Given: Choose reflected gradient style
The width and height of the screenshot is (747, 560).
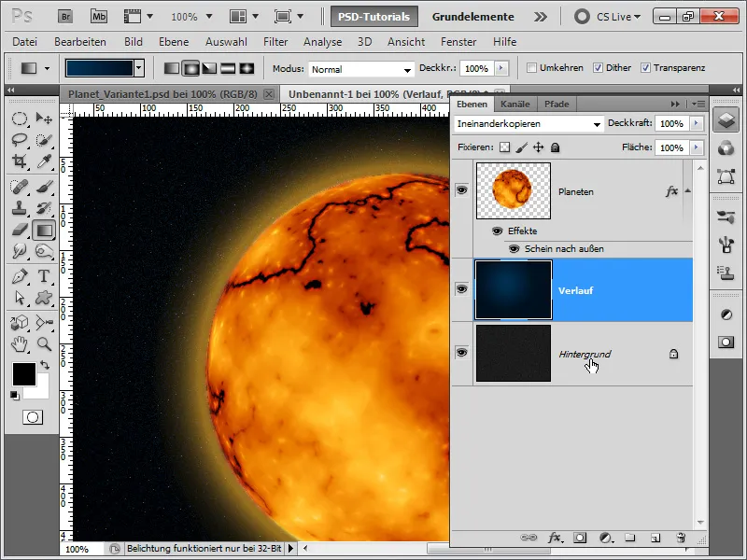Looking at the screenshot, I should pyautogui.click(x=228, y=68).
